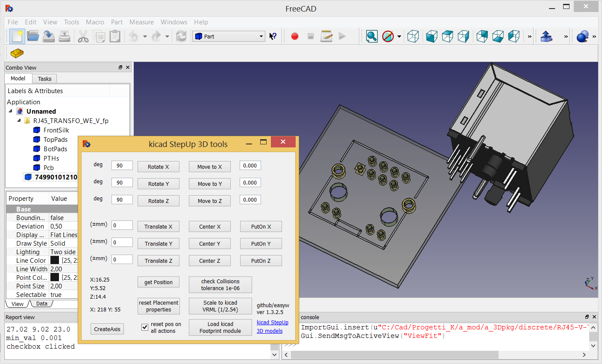Screen dimensions: 602x364
Task: Click the yellow box icon in second toolbar
Action: [17, 53]
